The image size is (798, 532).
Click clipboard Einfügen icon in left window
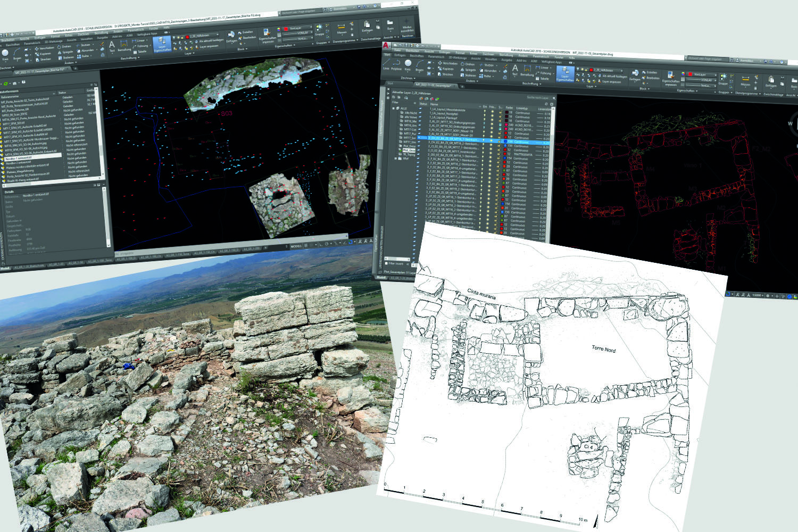tap(367, 26)
